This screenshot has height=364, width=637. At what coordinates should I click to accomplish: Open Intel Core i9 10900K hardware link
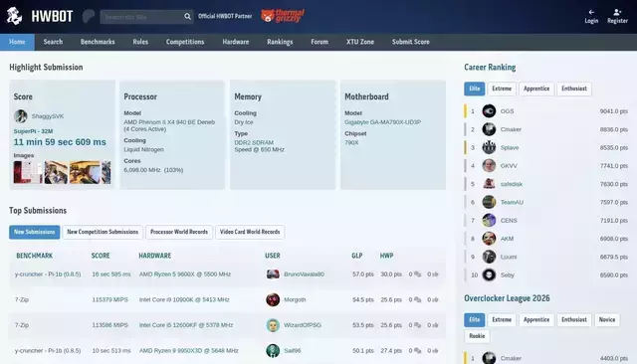pyautogui.click(x=184, y=300)
